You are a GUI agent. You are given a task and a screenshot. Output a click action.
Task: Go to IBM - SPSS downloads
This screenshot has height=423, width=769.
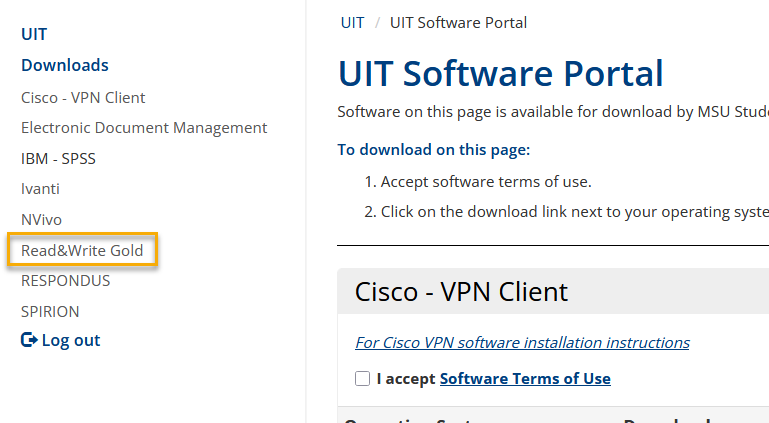tap(58, 159)
